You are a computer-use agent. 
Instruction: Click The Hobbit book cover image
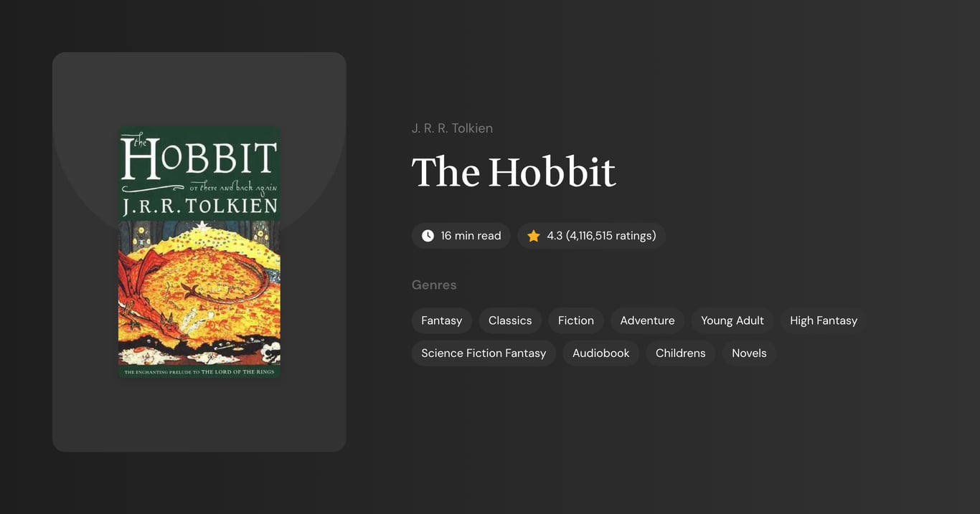click(199, 252)
